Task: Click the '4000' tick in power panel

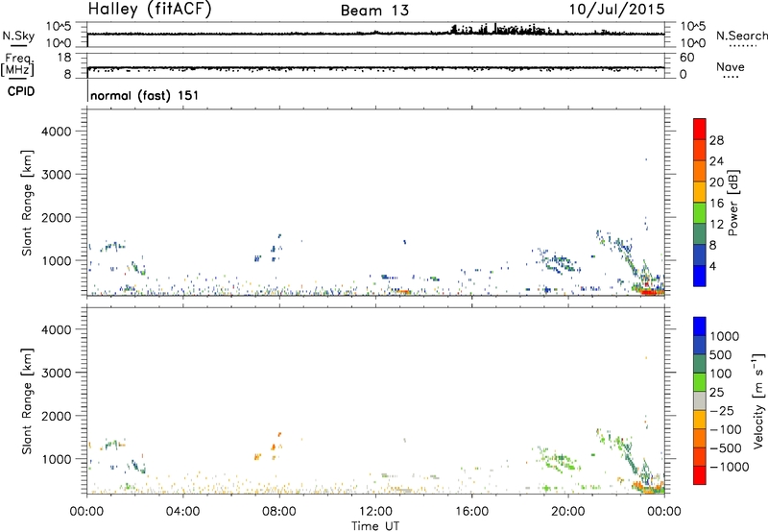Action: tap(57, 132)
